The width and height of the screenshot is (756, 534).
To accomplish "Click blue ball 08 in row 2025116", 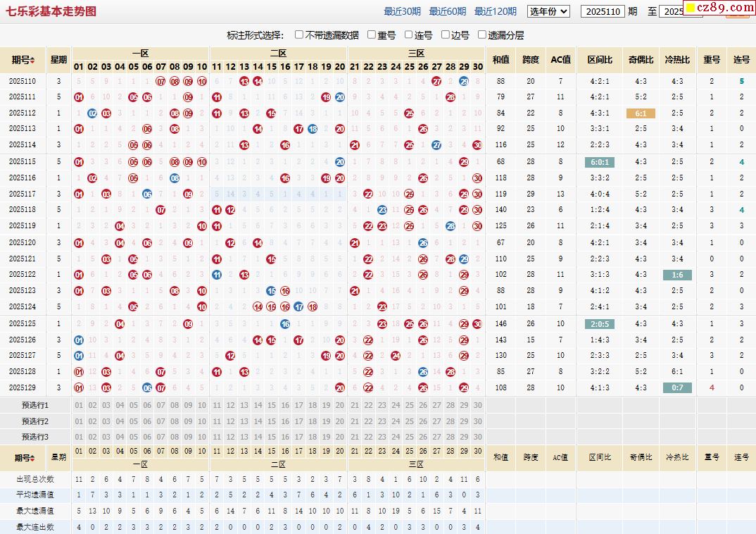I will coord(175,178).
